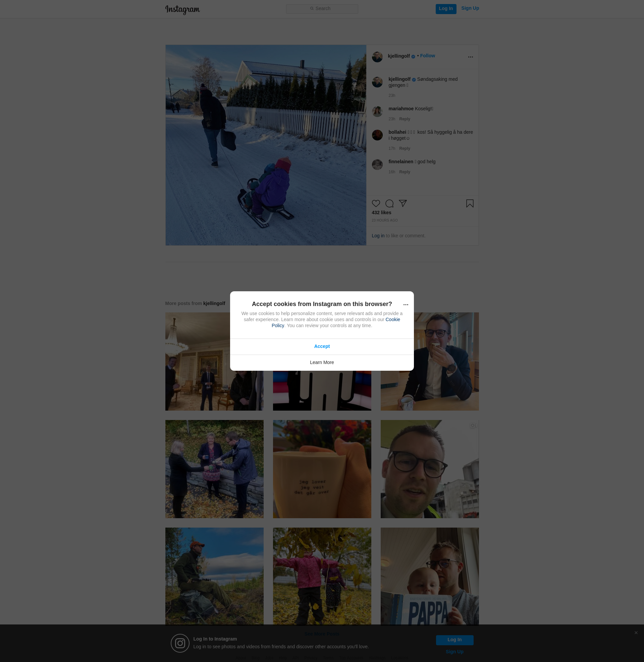
Task: Open thumbnail of child in pink jacket
Action: [322, 576]
